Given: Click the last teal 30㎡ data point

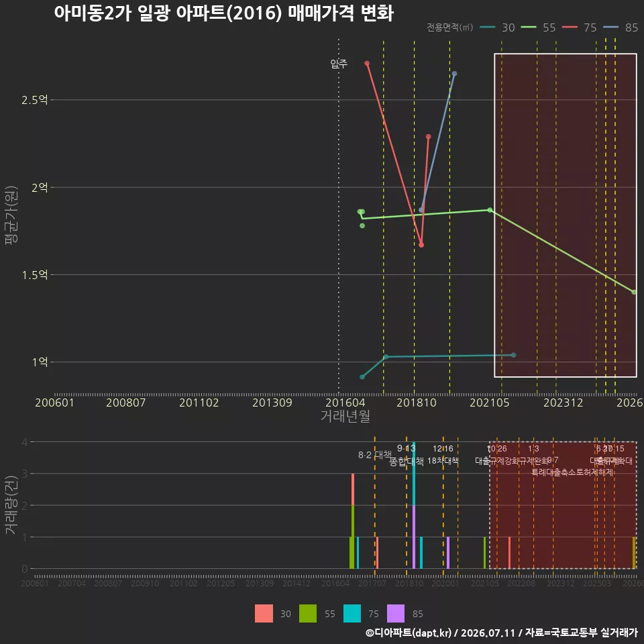Looking at the screenshot, I should click(x=513, y=355).
